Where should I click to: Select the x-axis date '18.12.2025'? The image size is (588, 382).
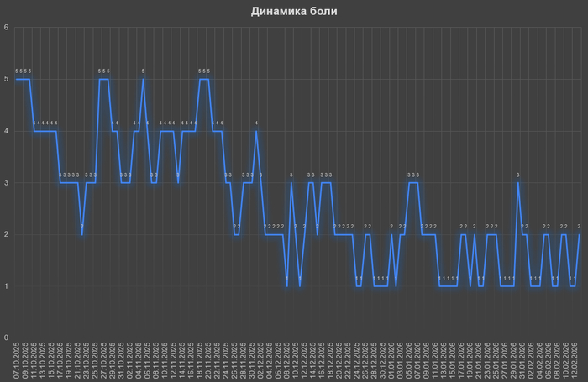click(330, 361)
